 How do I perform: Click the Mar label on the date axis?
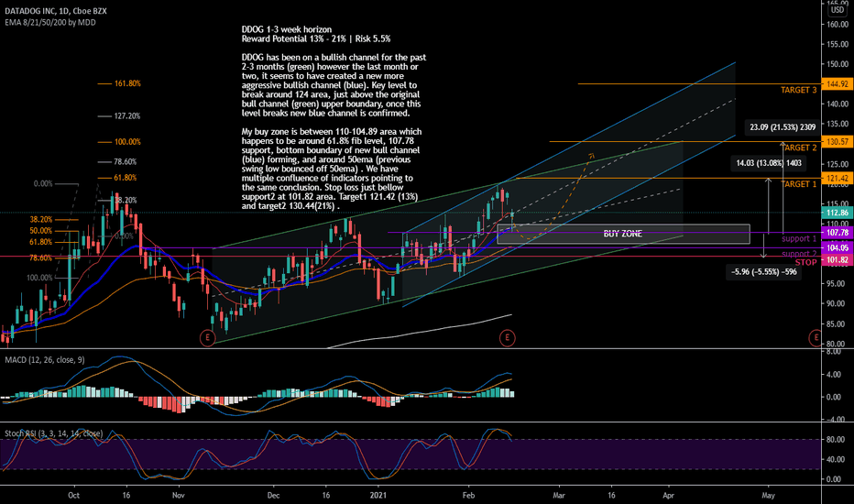coord(559,495)
